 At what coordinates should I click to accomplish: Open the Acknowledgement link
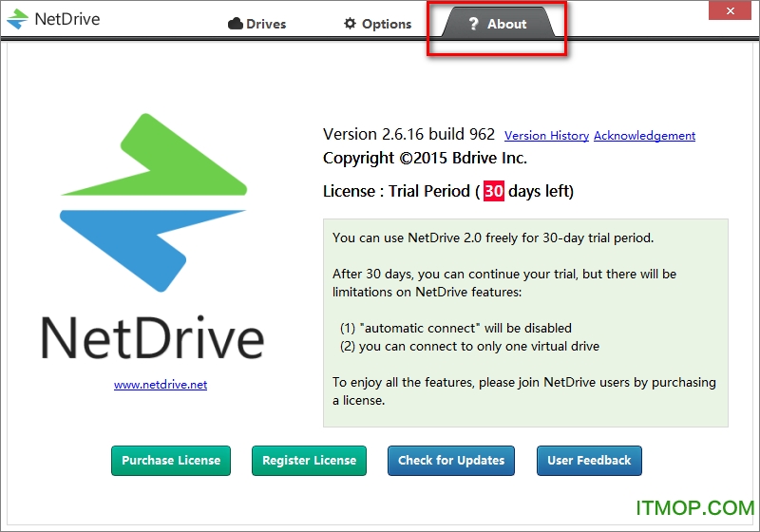[x=644, y=136]
